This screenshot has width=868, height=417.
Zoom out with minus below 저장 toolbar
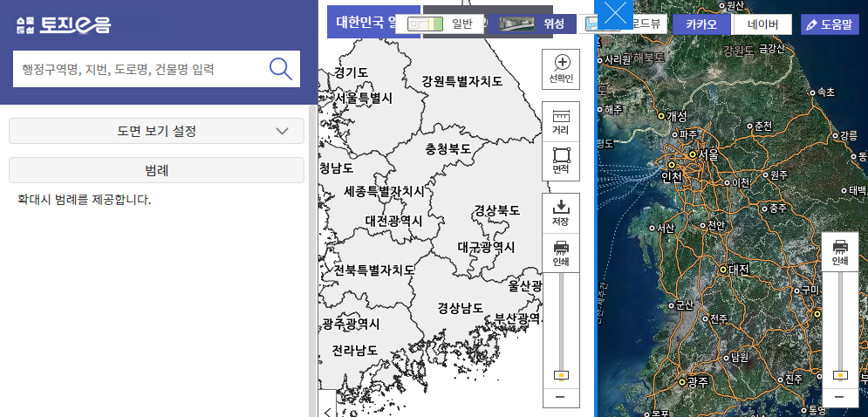[x=560, y=397]
